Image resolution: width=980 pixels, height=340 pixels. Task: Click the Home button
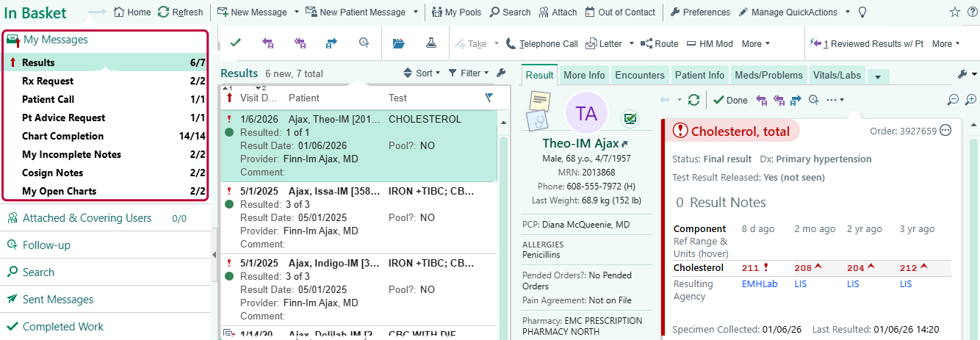pyautogui.click(x=131, y=12)
